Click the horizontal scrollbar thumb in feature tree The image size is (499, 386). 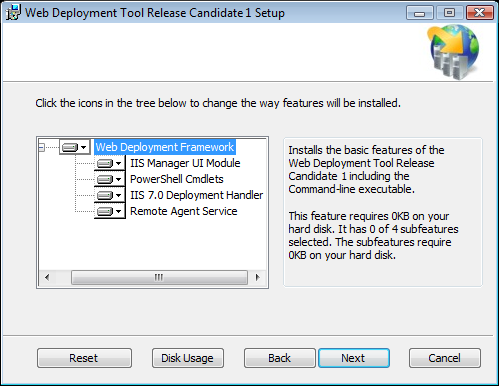coord(159,277)
